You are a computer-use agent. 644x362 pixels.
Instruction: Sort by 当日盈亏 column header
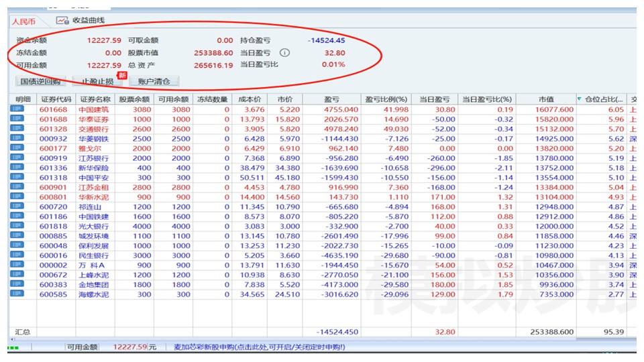(435, 99)
